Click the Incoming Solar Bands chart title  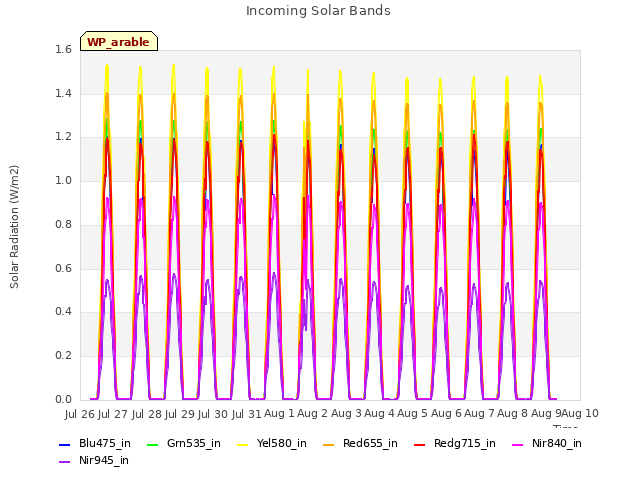tap(318, 11)
